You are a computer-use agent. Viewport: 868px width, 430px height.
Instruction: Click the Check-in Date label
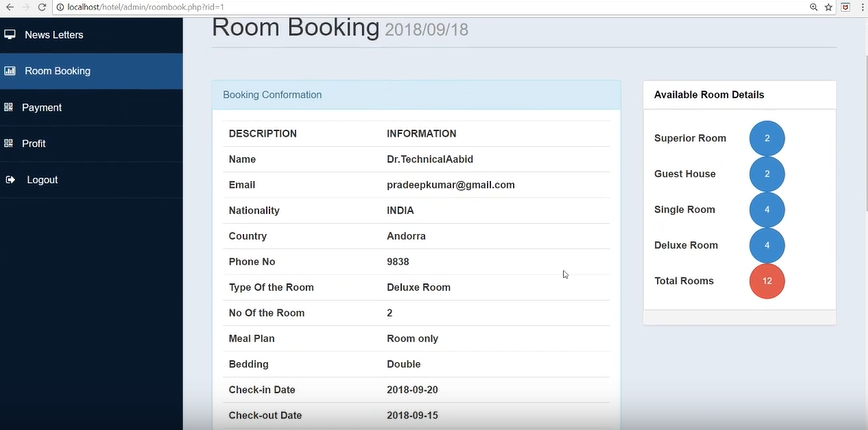coord(262,390)
